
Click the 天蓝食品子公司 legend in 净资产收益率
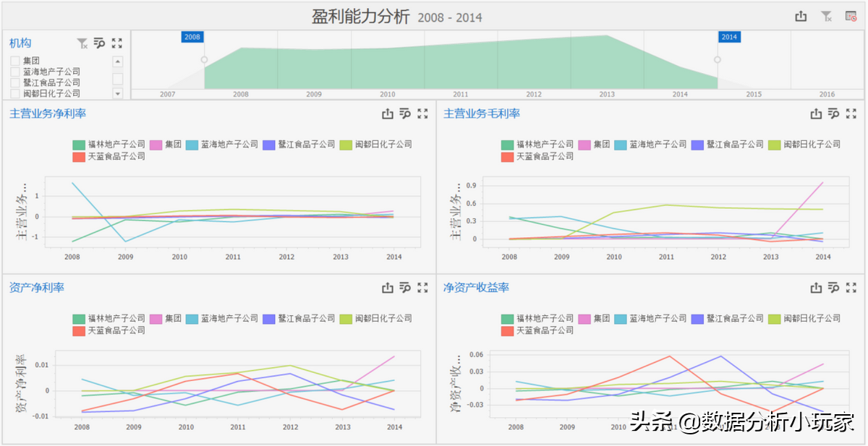pyautogui.click(x=537, y=330)
